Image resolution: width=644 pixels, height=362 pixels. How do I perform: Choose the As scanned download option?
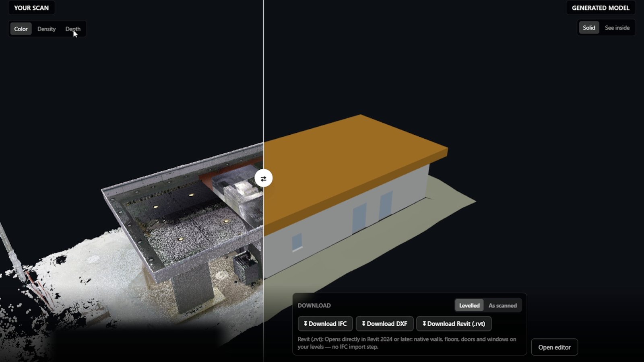503,305
